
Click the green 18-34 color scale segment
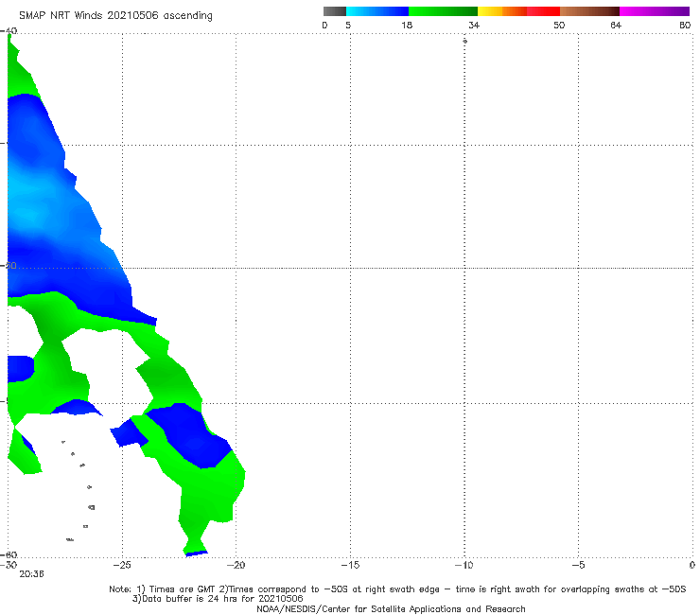[x=443, y=11]
